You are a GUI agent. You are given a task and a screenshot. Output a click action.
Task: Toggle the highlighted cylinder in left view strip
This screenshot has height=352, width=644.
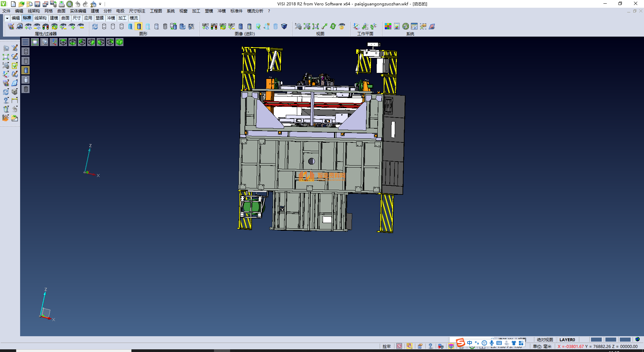coord(26,70)
